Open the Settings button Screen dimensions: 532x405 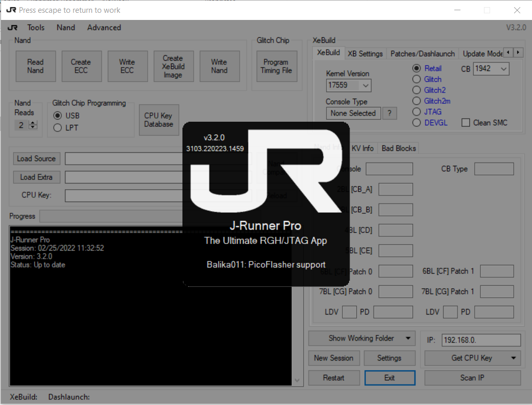[x=389, y=358]
